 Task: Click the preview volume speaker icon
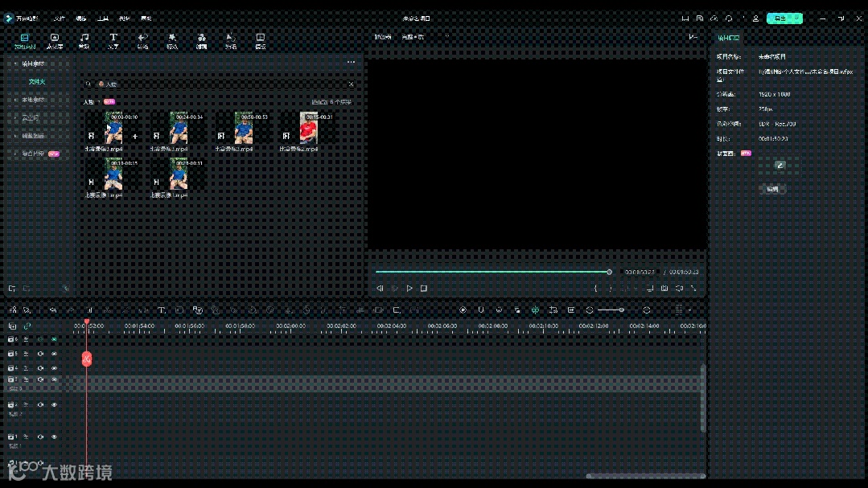(679, 289)
